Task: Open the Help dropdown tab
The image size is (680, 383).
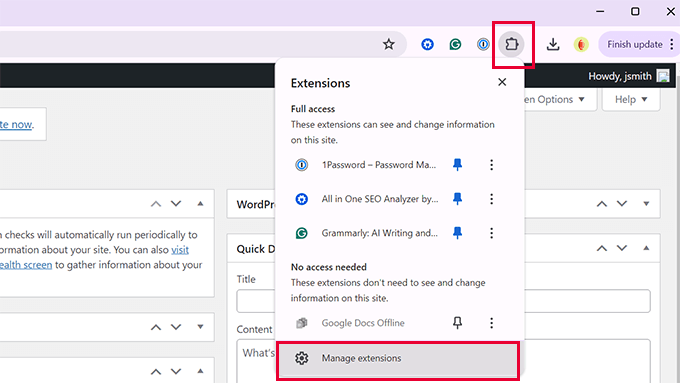Action: [631, 99]
